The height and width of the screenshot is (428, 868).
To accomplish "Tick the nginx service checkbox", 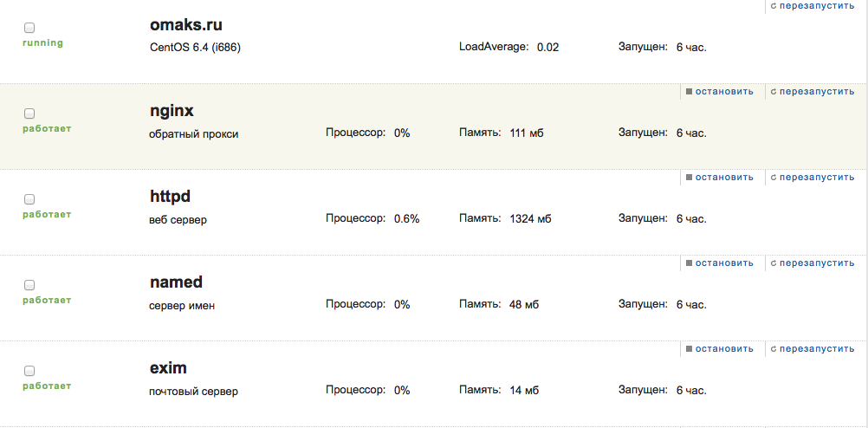I will click(29, 113).
